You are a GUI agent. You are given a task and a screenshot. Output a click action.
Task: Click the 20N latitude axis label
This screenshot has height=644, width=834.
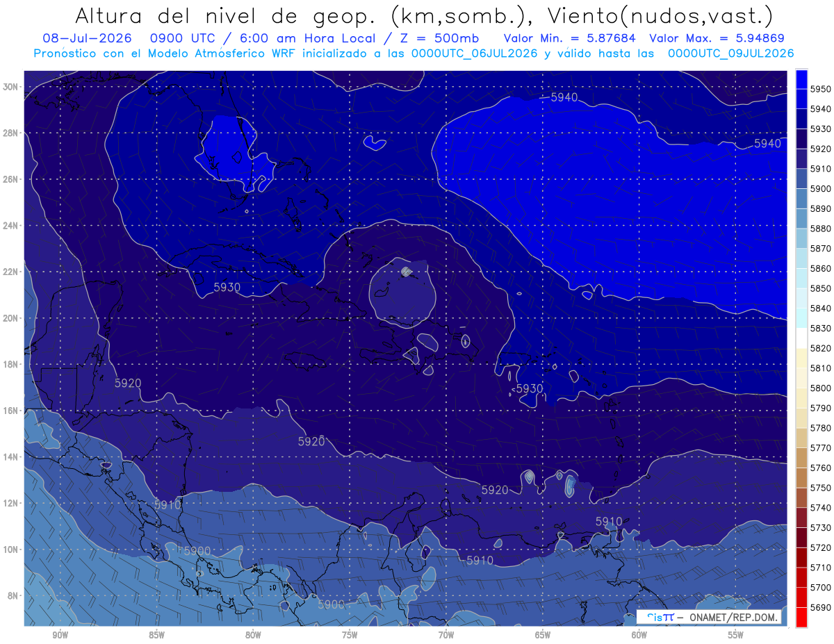click(x=10, y=317)
